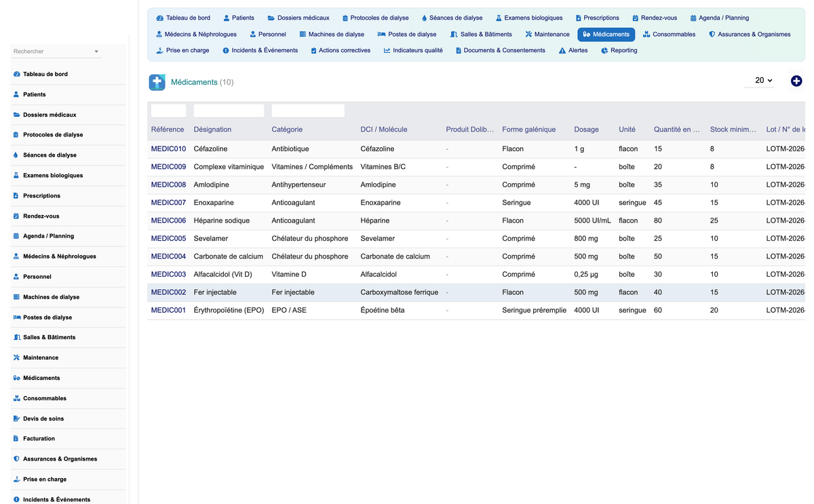Open medication reference MEDIC002
The image size is (814, 504).
click(168, 292)
